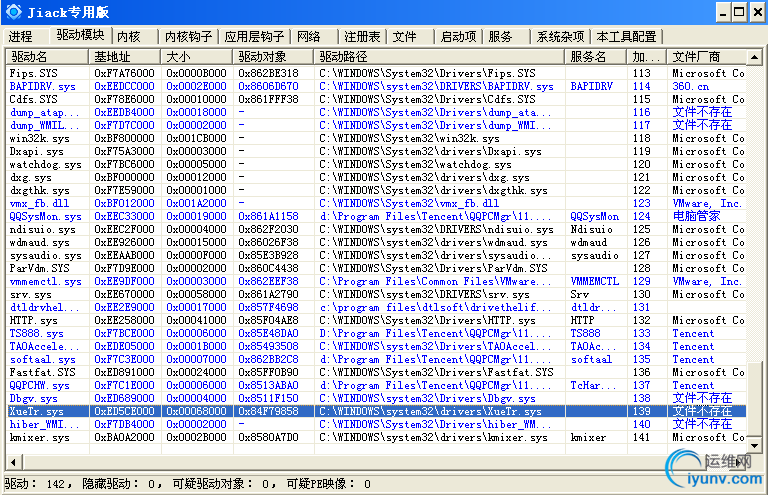Select the srv.sys driver row
The width and height of the screenshot is (768, 495).
[x=376, y=294]
